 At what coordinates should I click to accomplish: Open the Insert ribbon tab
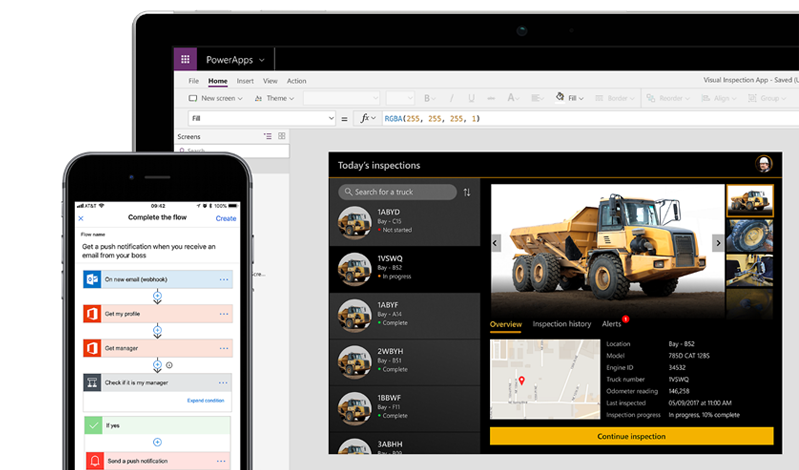(245, 81)
